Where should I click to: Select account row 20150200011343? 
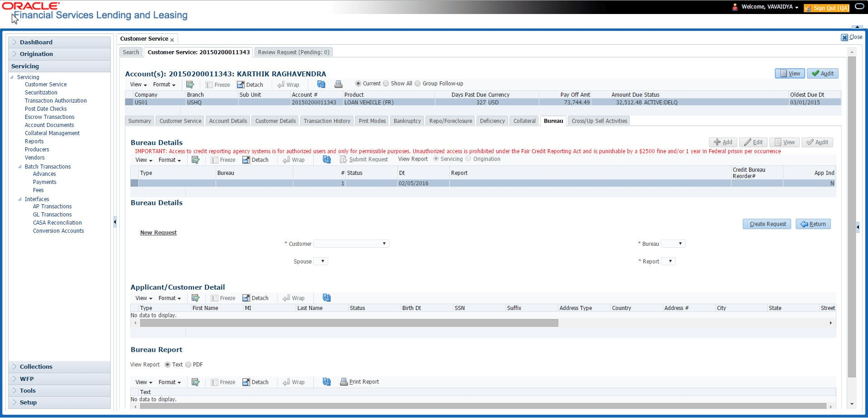click(483, 103)
